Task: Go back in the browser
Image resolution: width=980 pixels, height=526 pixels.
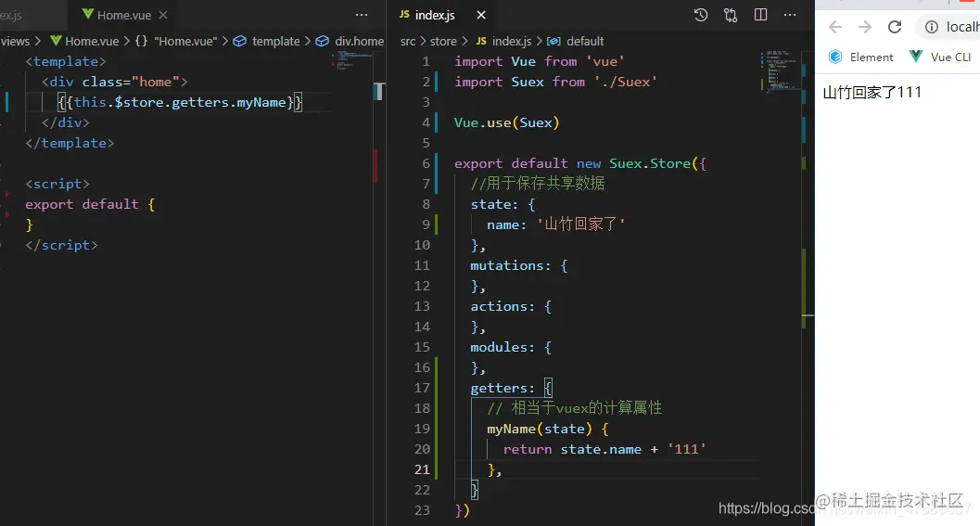Action: pyautogui.click(x=835, y=27)
